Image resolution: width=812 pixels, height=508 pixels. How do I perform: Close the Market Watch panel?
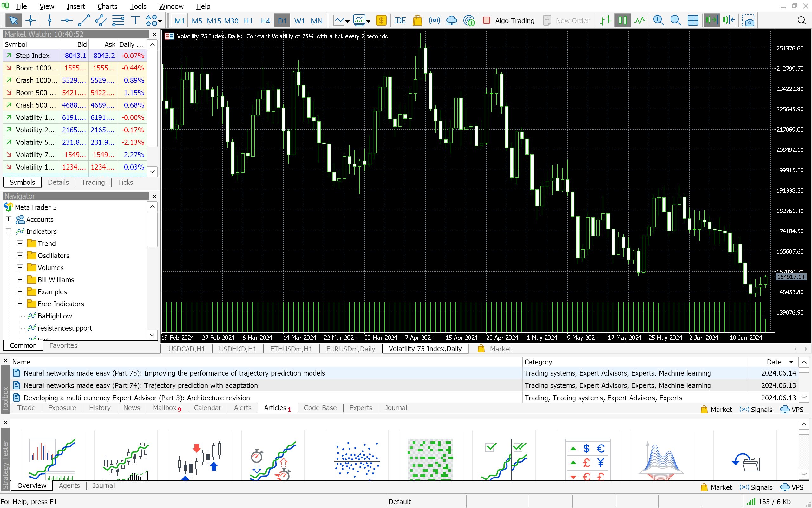(x=154, y=34)
